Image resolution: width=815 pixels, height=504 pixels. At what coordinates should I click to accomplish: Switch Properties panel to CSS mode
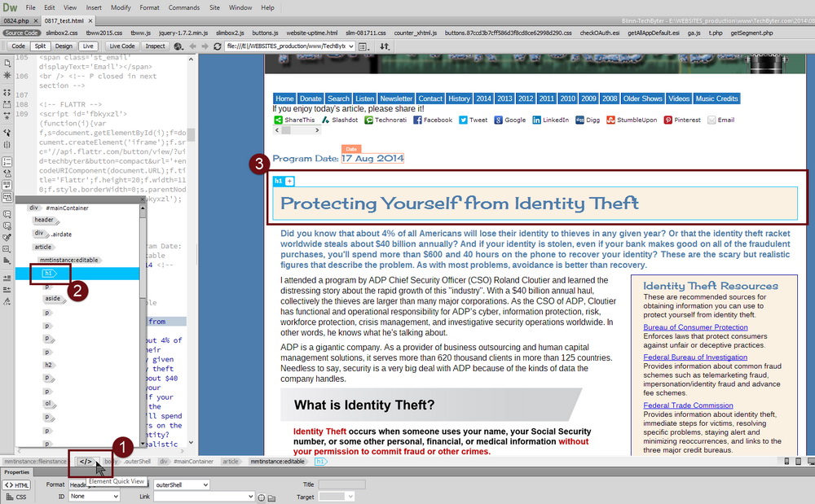pos(16,496)
